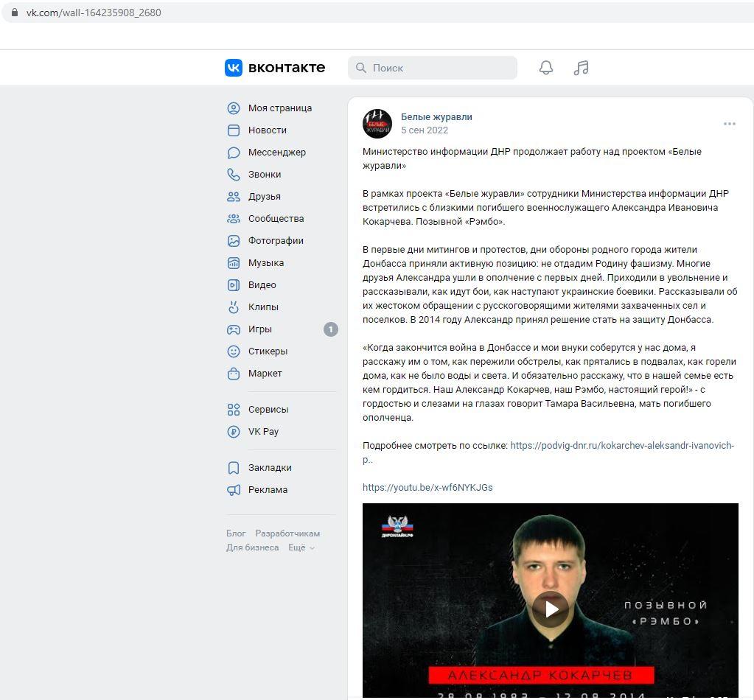Open the Мессенджер chat icon
Image resolution: width=754 pixels, height=700 pixels.
tap(233, 153)
